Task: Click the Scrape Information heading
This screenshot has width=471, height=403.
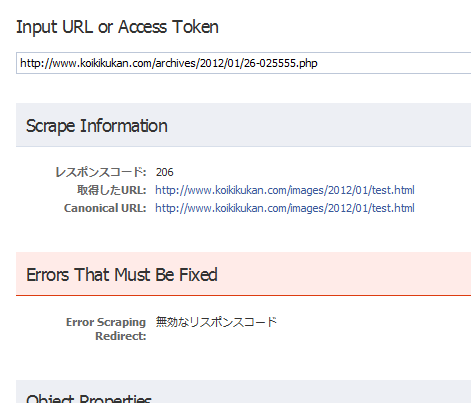Action: pos(97,126)
